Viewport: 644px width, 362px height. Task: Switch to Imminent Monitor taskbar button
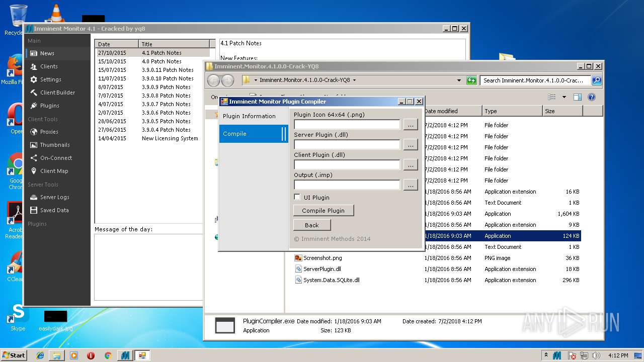click(125, 355)
